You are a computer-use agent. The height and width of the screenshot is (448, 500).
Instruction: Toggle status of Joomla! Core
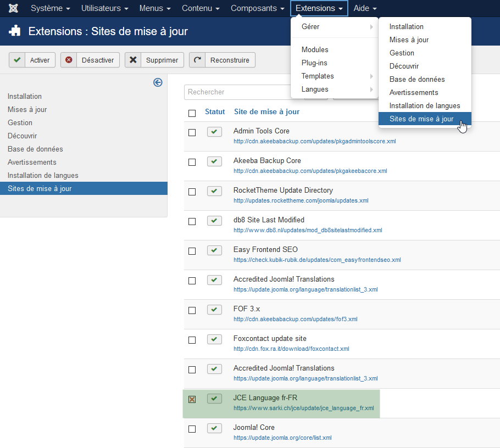point(214,428)
